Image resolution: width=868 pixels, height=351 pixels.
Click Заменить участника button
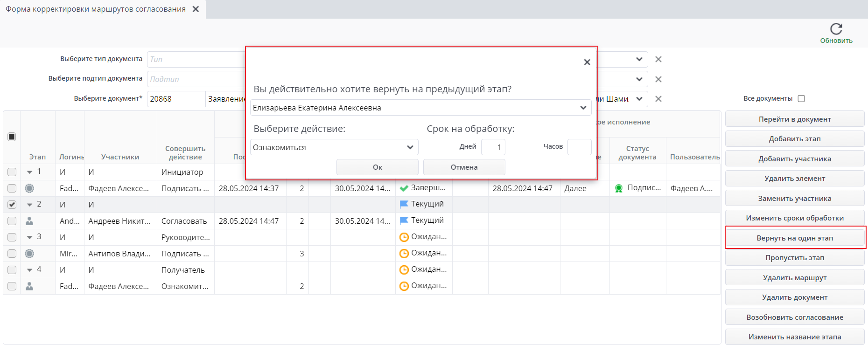(795, 198)
